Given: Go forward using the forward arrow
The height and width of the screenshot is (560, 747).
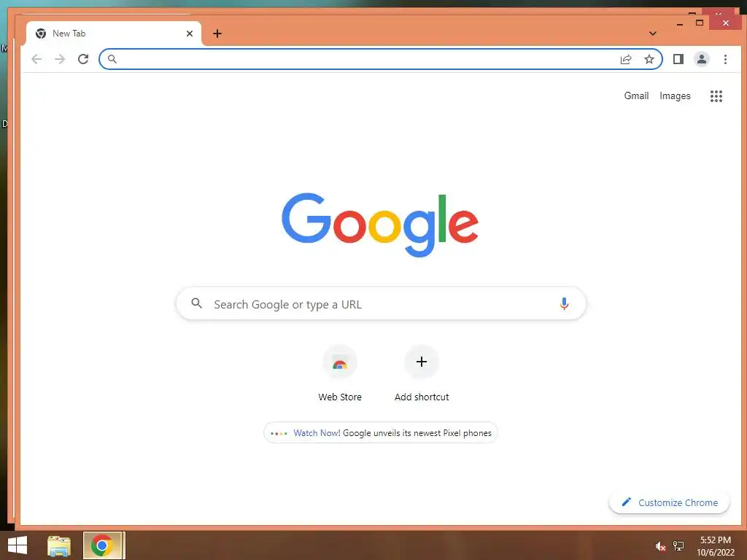Looking at the screenshot, I should pos(60,59).
